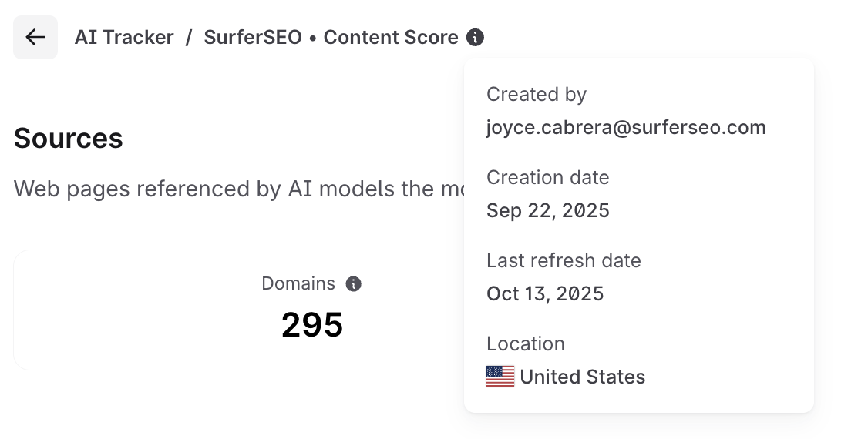Click the Creation date label

point(547,177)
